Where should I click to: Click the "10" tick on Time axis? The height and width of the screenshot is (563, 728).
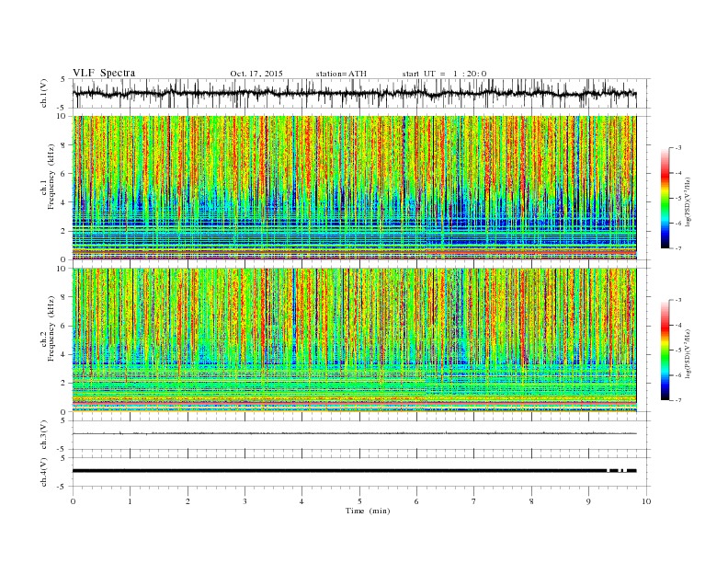pos(646,501)
